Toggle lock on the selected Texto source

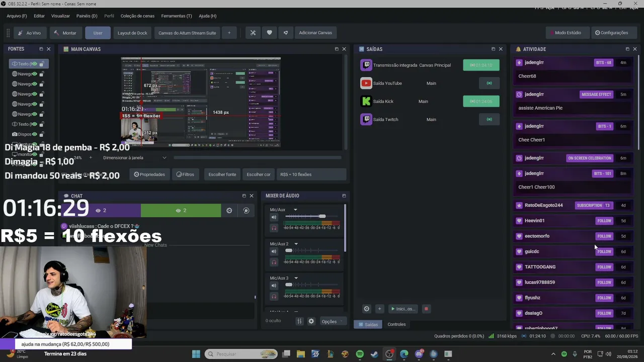[42, 64]
